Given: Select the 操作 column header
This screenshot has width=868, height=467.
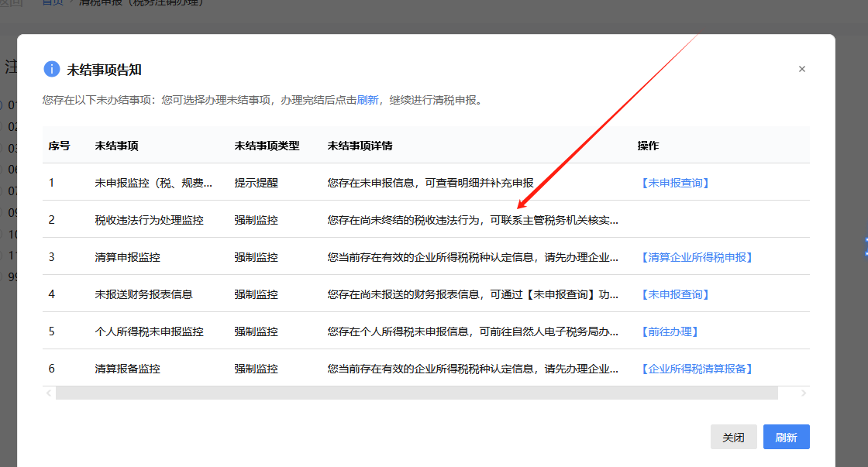Looking at the screenshot, I should (x=648, y=146).
